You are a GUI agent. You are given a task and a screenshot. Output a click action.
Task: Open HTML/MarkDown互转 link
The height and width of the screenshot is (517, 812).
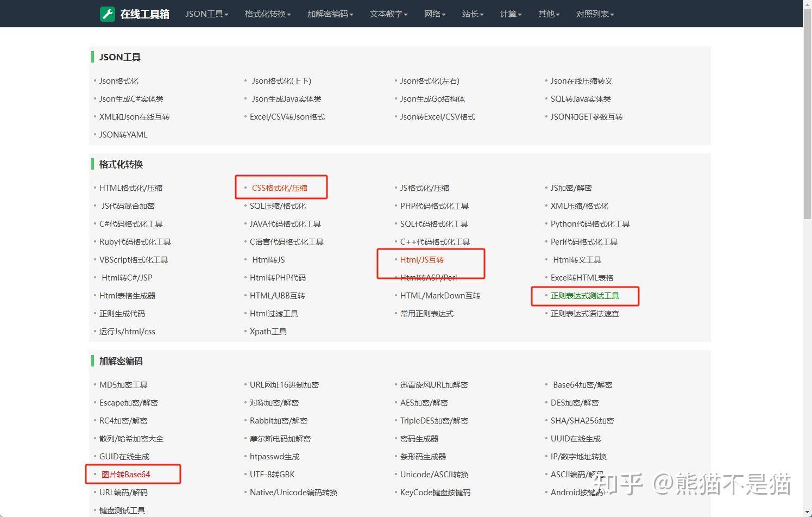pyautogui.click(x=440, y=296)
